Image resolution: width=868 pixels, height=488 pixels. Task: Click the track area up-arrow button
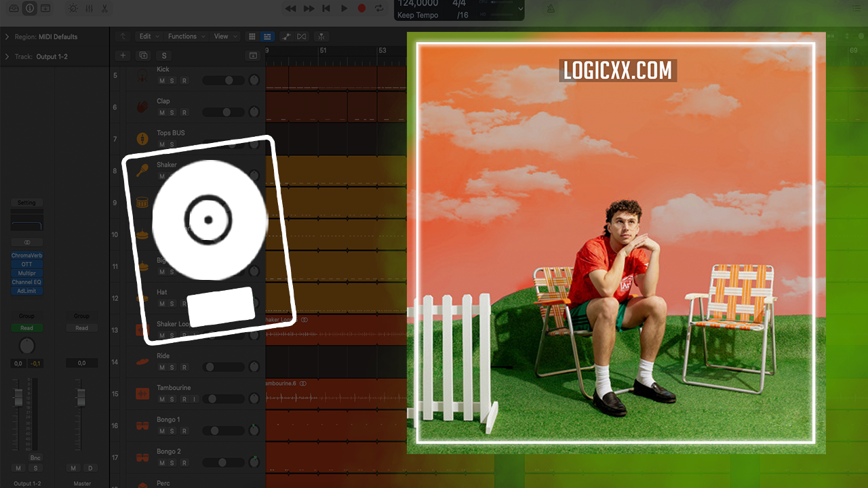point(122,37)
